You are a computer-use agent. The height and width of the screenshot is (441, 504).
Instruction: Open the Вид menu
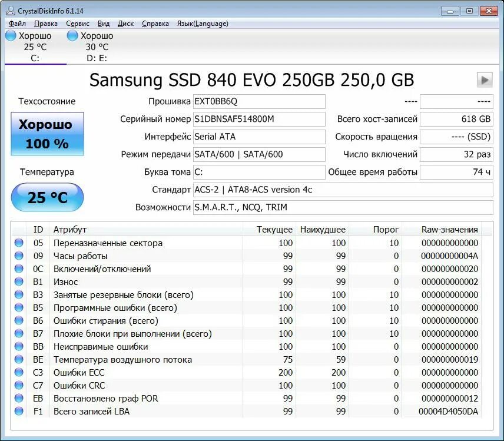click(104, 24)
